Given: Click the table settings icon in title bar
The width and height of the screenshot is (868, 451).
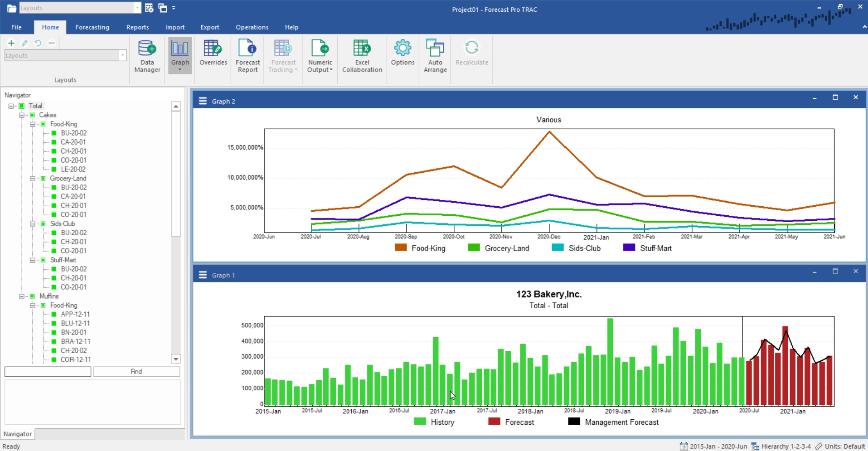Looking at the screenshot, I should [149, 8].
